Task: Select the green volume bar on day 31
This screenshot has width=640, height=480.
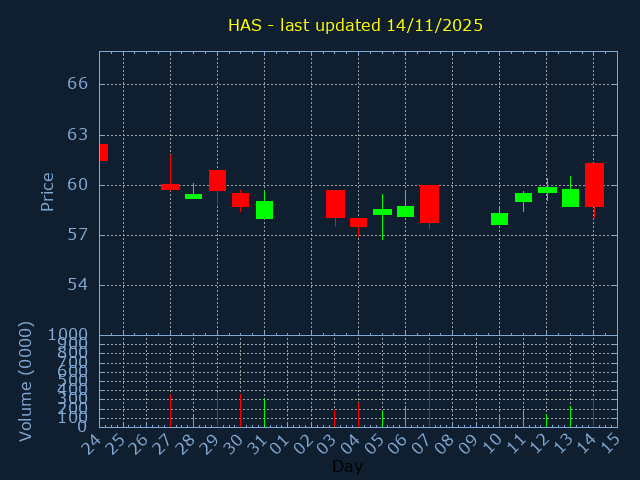Action: click(x=264, y=413)
